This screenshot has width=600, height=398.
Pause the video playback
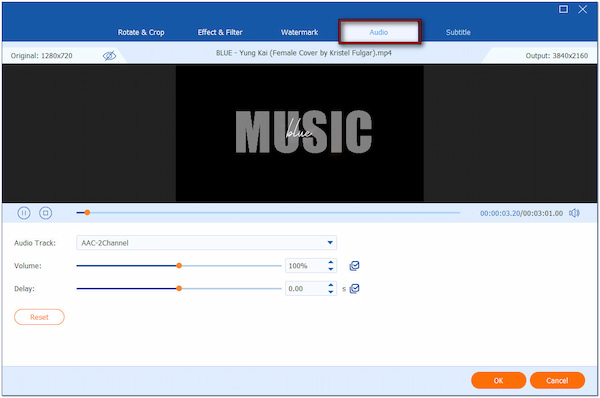click(24, 213)
